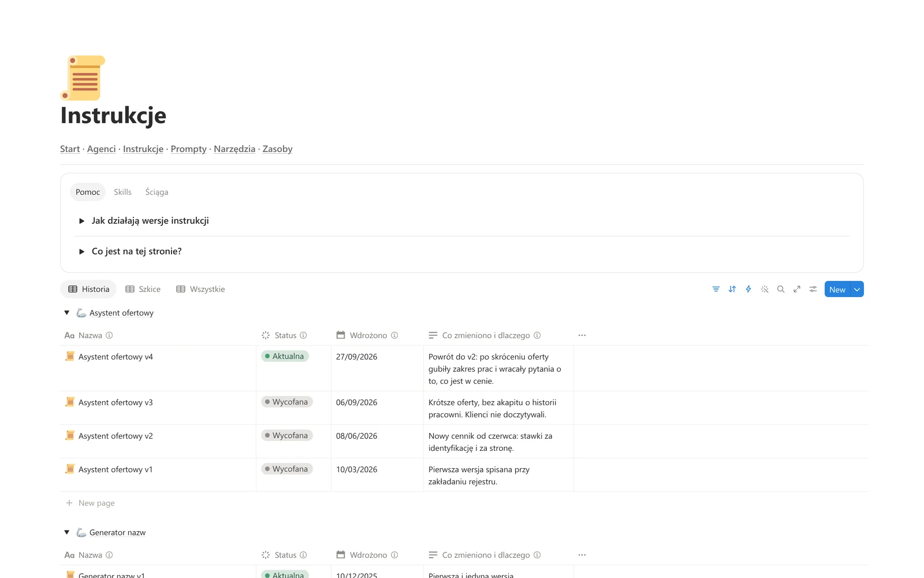Viewport: 924px width, 578px height.
Task: Open the filter icon in database toolbar
Action: (x=716, y=289)
